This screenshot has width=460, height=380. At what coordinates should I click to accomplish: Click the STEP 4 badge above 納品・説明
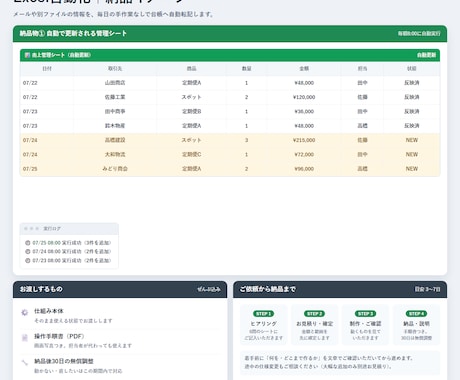[416, 314]
